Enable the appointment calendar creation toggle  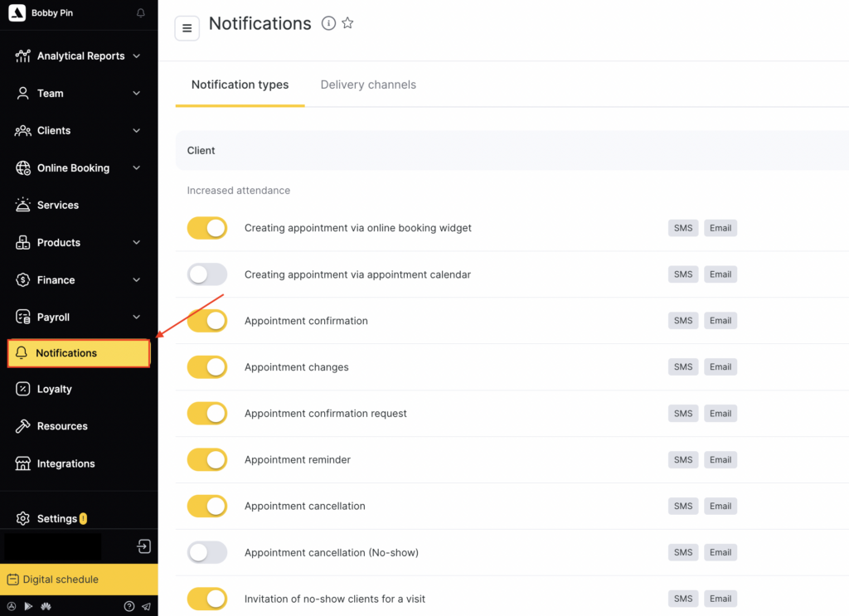pyautogui.click(x=207, y=274)
